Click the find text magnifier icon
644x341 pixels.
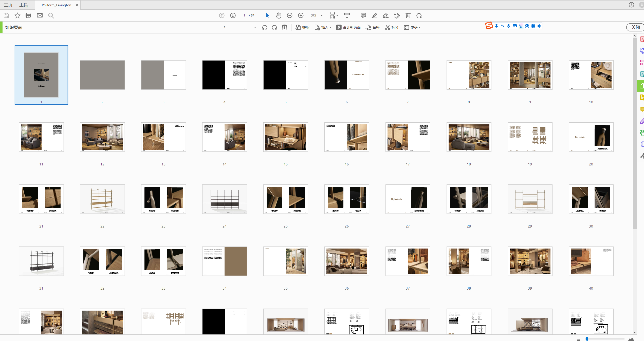coord(51,15)
